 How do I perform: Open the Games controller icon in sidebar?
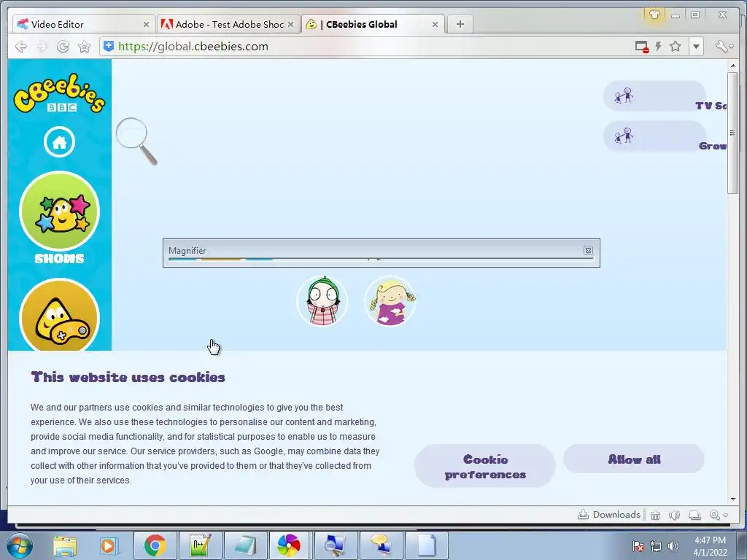pos(60,315)
